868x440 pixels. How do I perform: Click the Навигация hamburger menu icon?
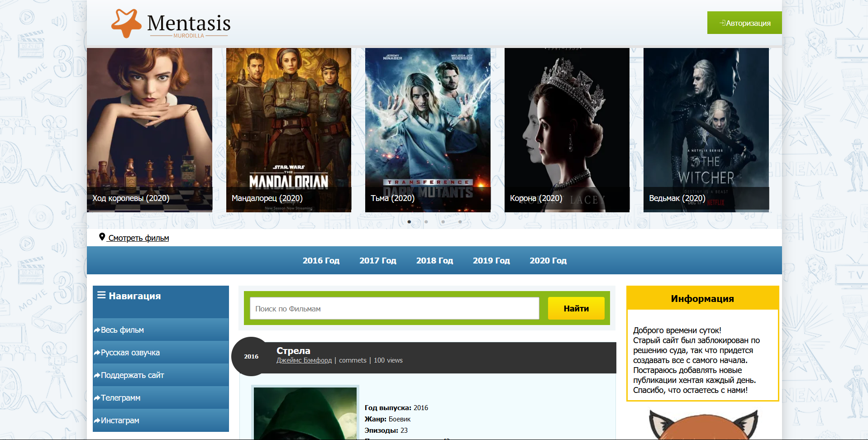pos(101,295)
